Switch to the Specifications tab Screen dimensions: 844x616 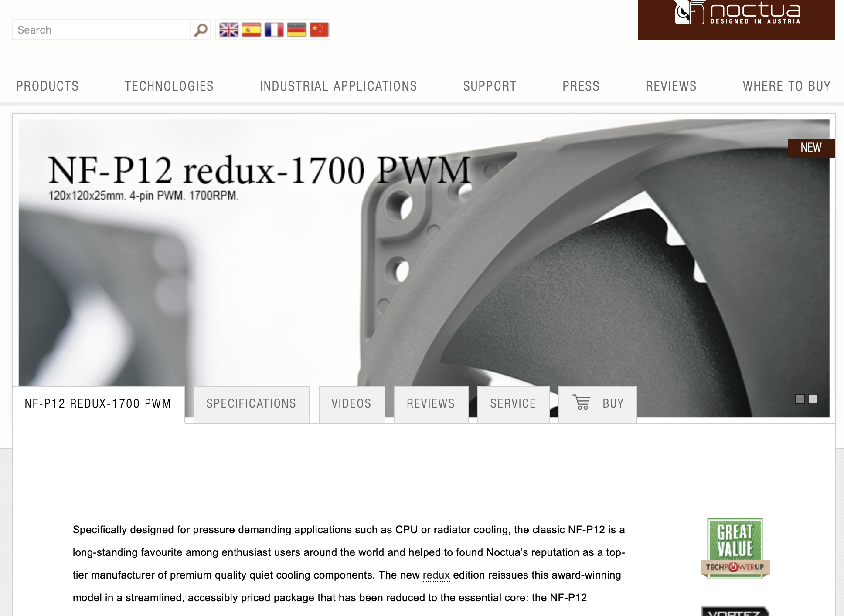(x=252, y=404)
